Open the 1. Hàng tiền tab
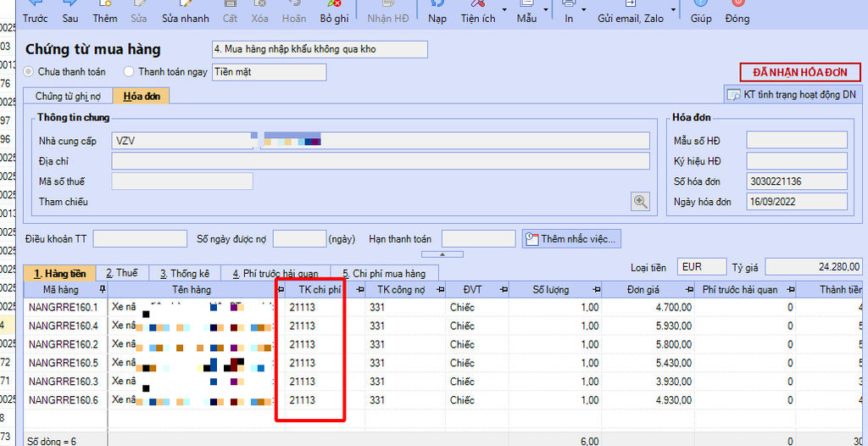Screen dimensions: 868x446 (x=60, y=273)
